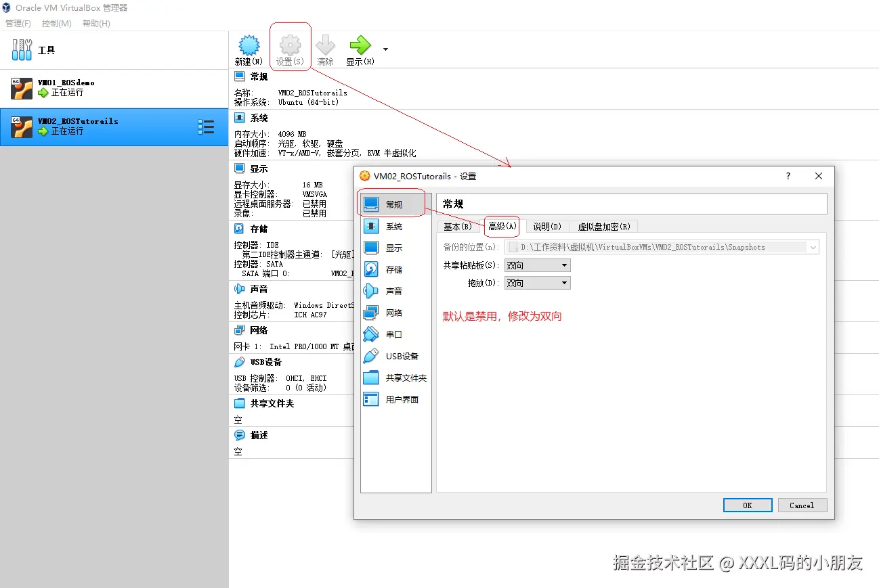Click the 操作系统 Ubuntu (64-bit) text
The width and height of the screenshot is (879, 588).
286,102
